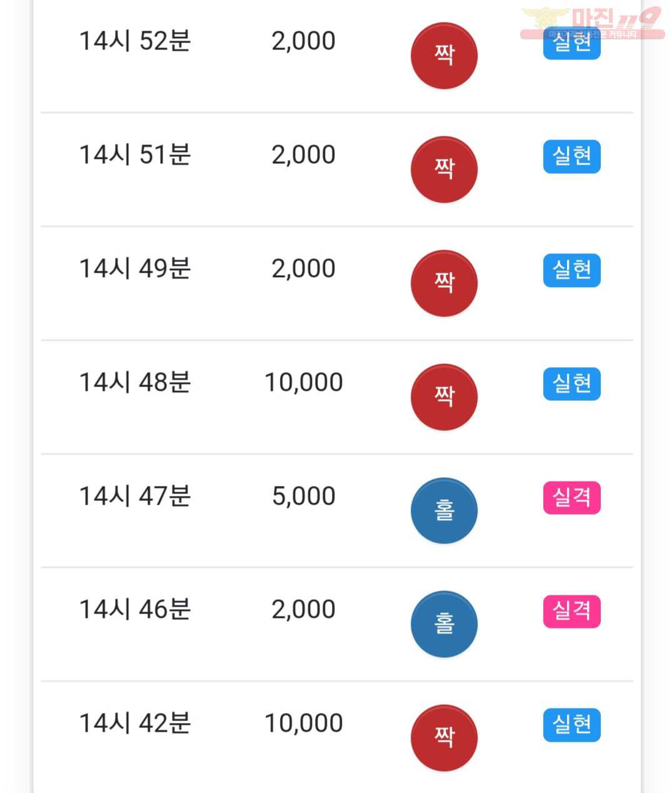Click the pink 실격 badge for 14시 46분
Image resolution: width=672 pixels, height=793 pixels.
(x=572, y=611)
